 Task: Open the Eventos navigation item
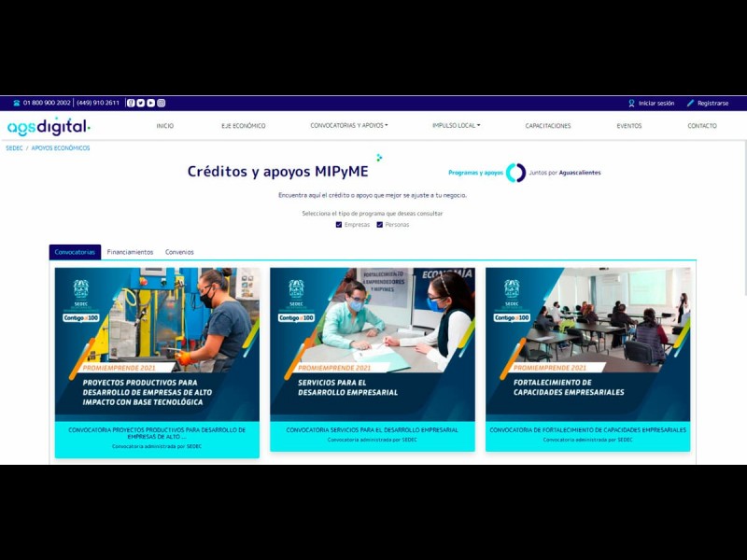coord(628,125)
